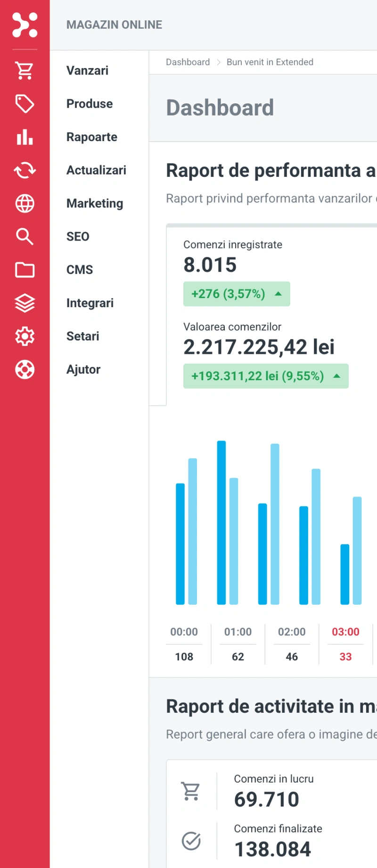Viewport: 377px width, 868px height.
Task: Click the checkmark icon beside Comenzi finalizate
Action: click(191, 841)
